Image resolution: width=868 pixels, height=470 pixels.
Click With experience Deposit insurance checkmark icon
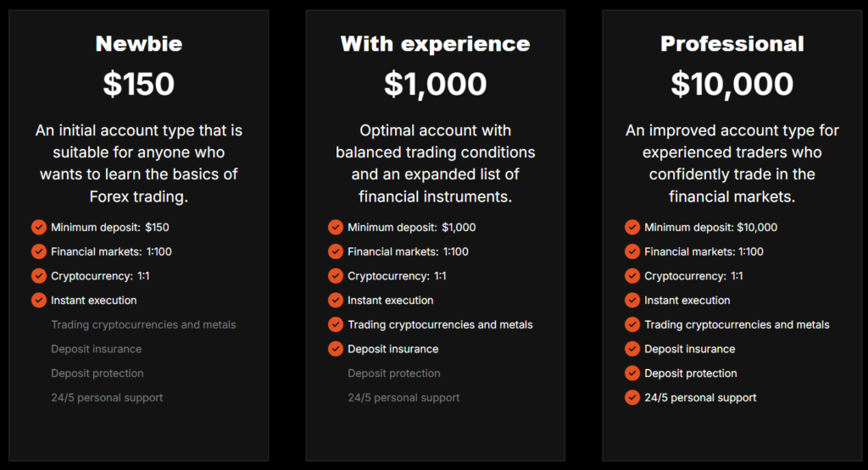click(x=336, y=349)
